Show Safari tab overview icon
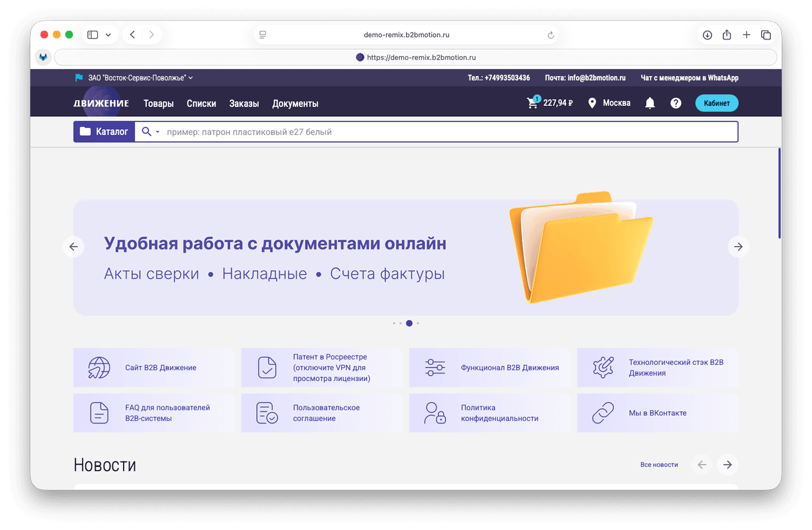The image size is (812, 530). click(x=766, y=35)
